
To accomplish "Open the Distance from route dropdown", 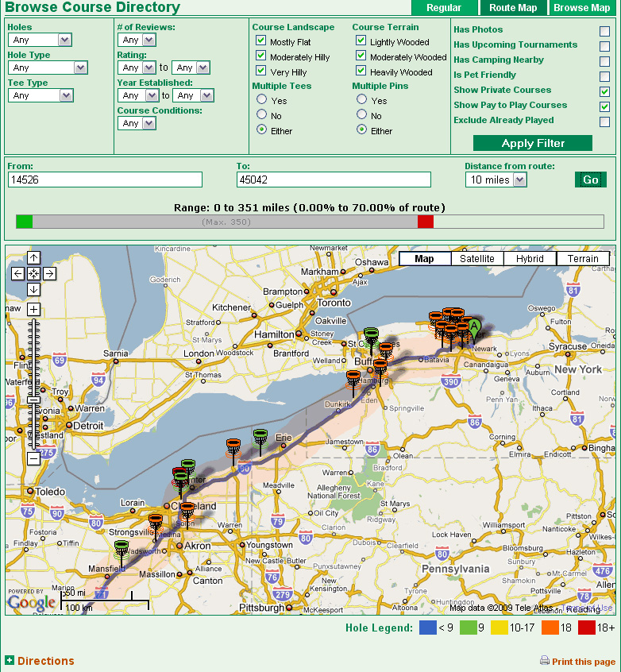I will pyautogui.click(x=519, y=180).
